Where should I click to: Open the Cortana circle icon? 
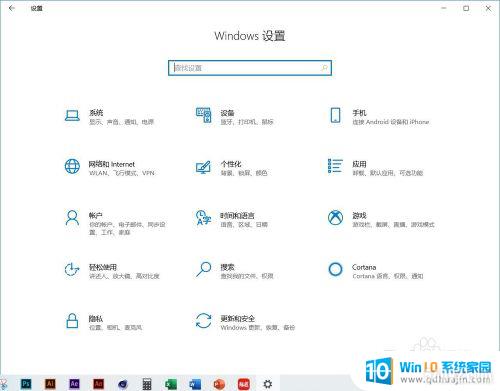coord(335,269)
